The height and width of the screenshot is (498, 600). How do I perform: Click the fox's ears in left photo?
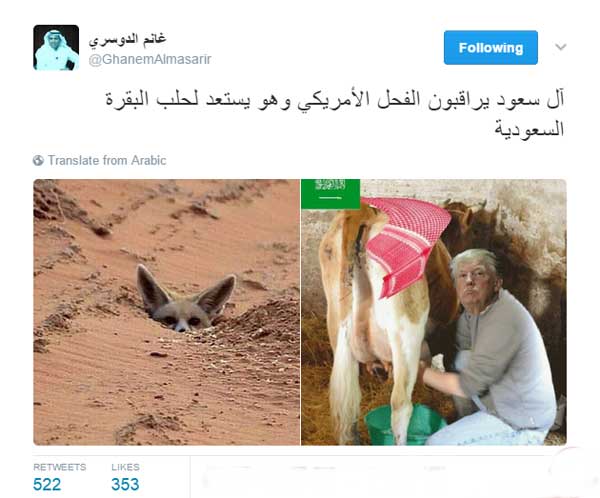click(x=186, y=288)
